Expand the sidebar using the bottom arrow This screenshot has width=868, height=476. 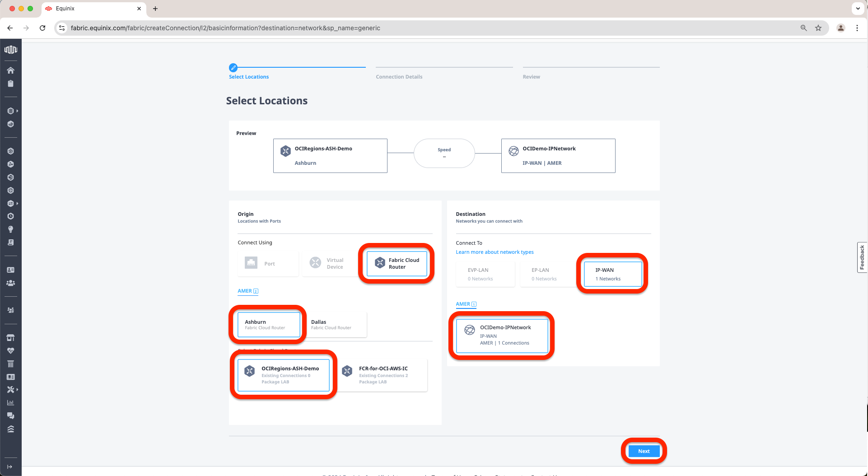tap(10, 467)
